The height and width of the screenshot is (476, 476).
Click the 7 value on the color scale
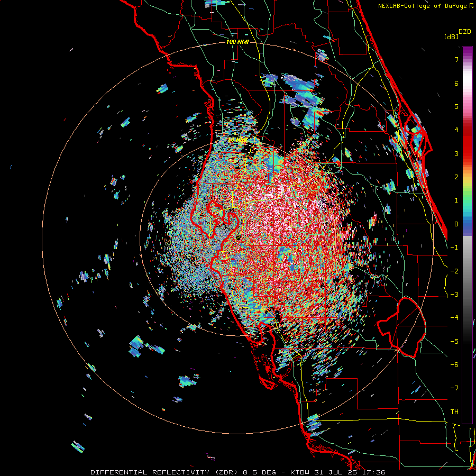tap(456, 59)
